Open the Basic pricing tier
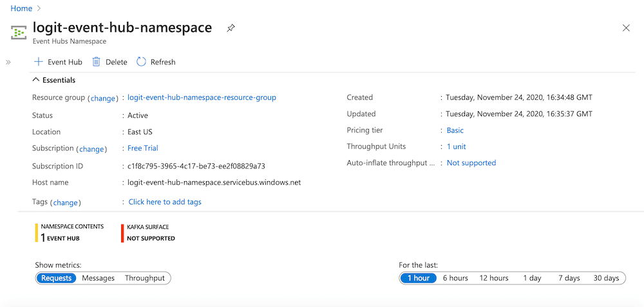644x307 pixels. (x=455, y=130)
